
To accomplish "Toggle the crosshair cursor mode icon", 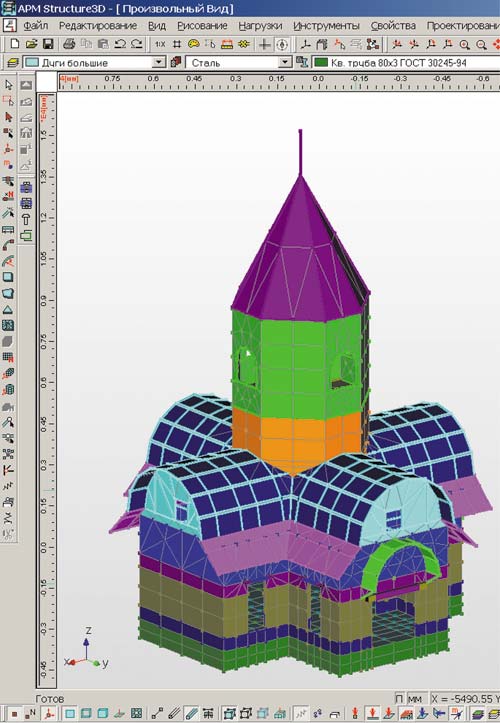I will 264,44.
